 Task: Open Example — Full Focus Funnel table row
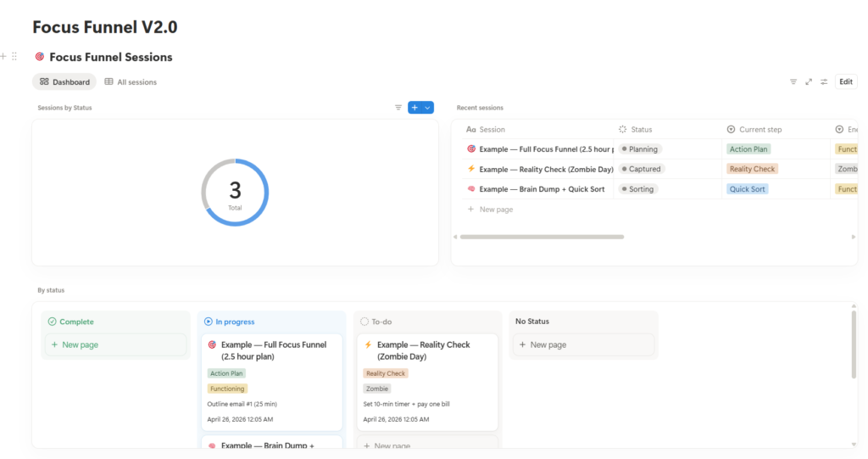(545, 149)
